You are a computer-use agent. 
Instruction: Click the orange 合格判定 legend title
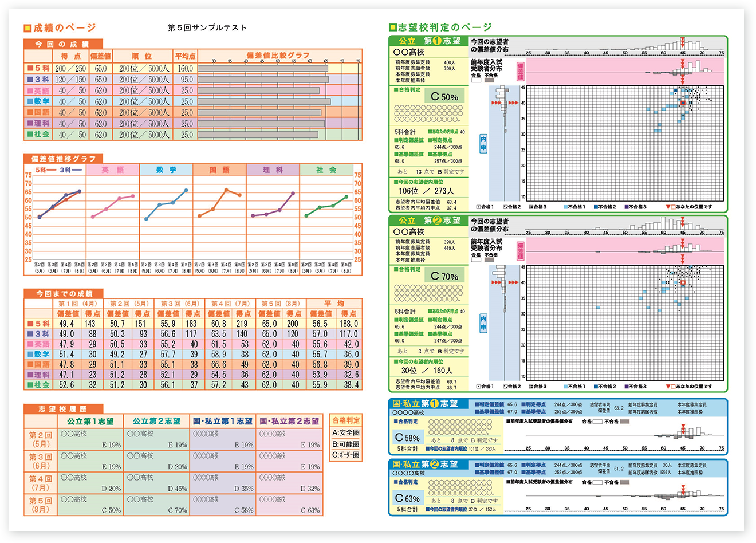pyautogui.click(x=345, y=420)
